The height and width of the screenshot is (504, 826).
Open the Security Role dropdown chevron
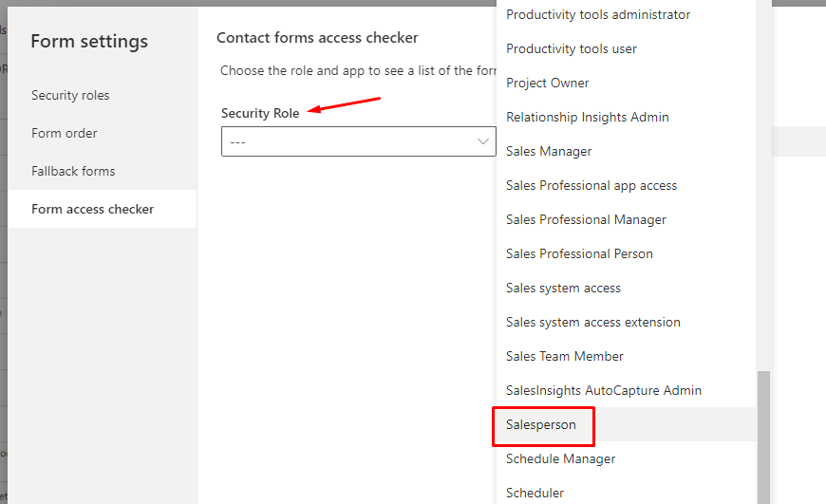coord(482,141)
